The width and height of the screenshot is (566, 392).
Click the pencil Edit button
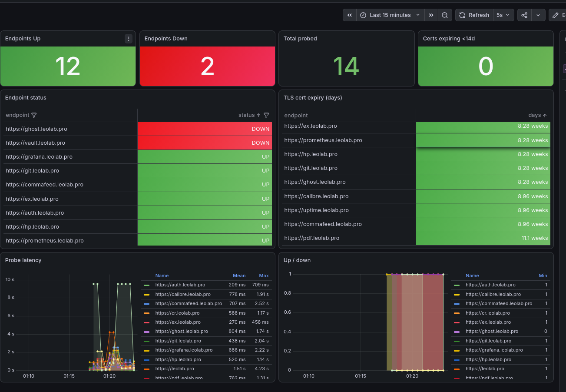click(557, 15)
